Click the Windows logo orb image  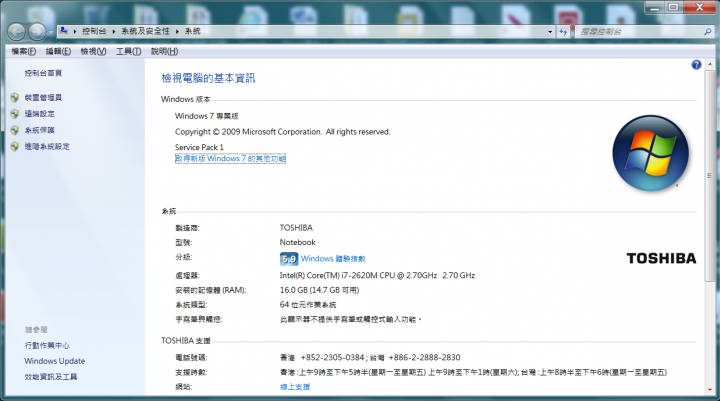pyautogui.click(x=651, y=153)
